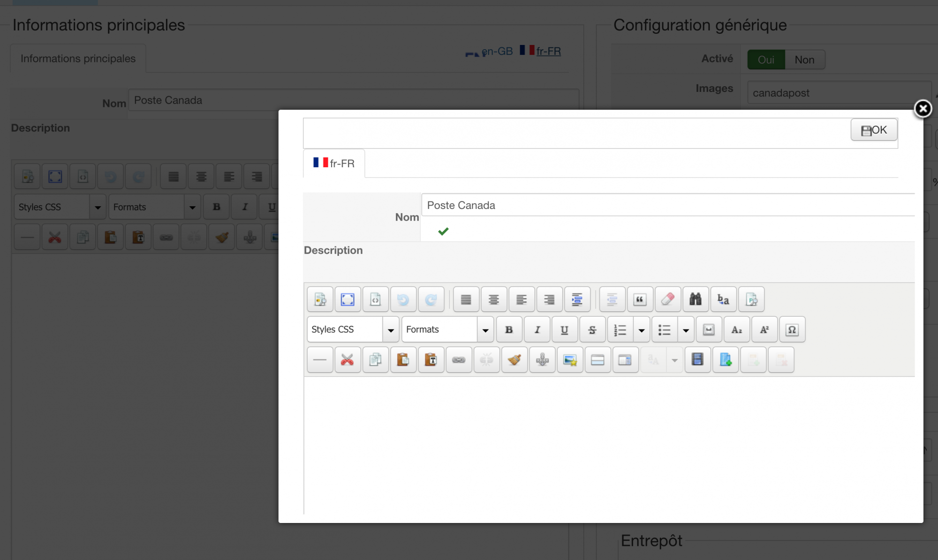Select the fr-FR tab in popup
The height and width of the screenshot is (560, 938).
334,164
